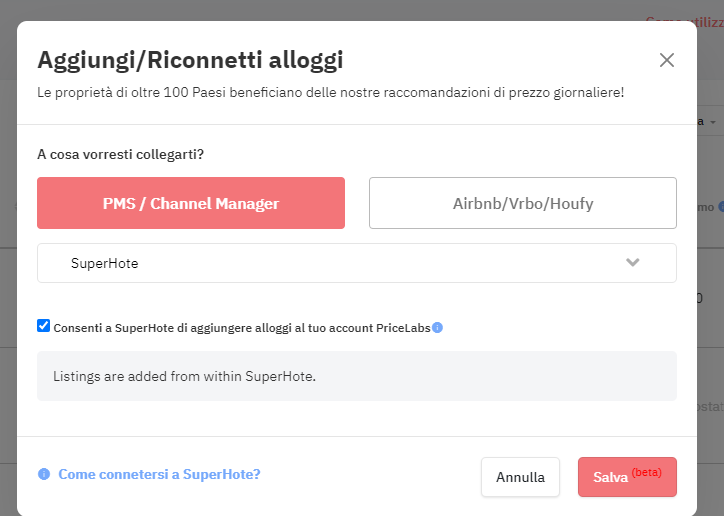Image resolution: width=724 pixels, height=516 pixels.
Task: Click the Aggiungi/Riconnetti alloggi heading
Action: 190,60
